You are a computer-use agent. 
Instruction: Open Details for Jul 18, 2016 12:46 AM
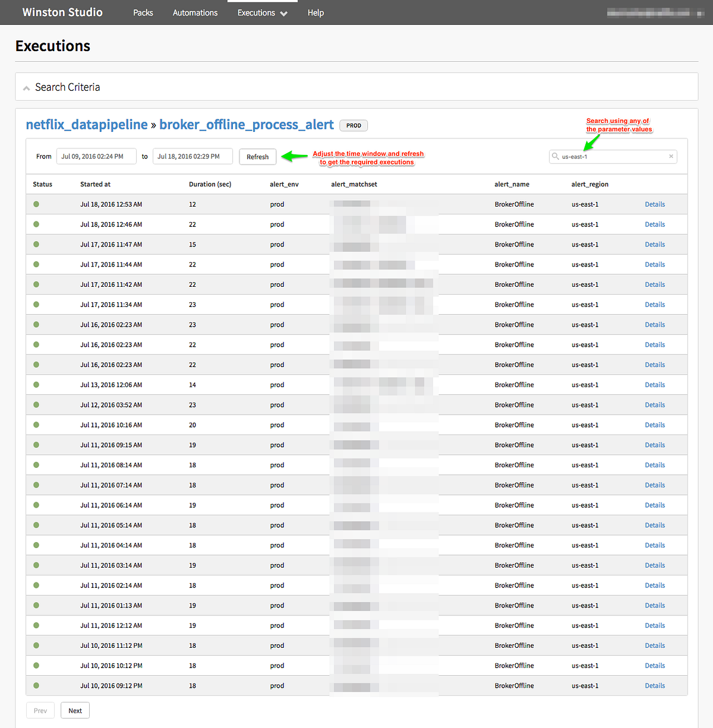(655, 224)
